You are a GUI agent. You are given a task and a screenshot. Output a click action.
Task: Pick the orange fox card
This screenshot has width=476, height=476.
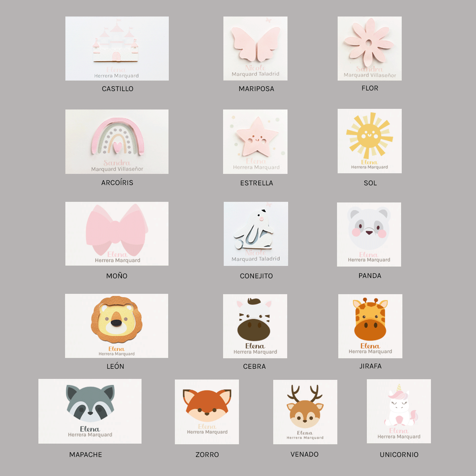[x=207, y=412]
